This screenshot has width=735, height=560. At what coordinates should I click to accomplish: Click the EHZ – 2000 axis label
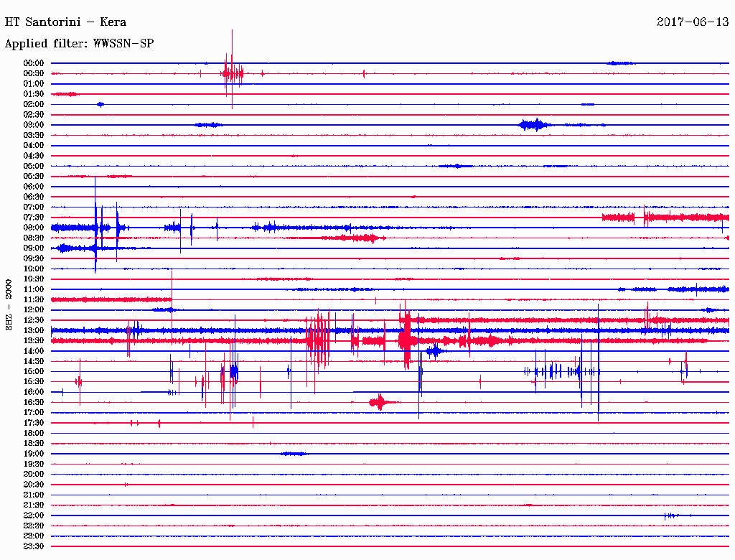[x=9, y=305]
